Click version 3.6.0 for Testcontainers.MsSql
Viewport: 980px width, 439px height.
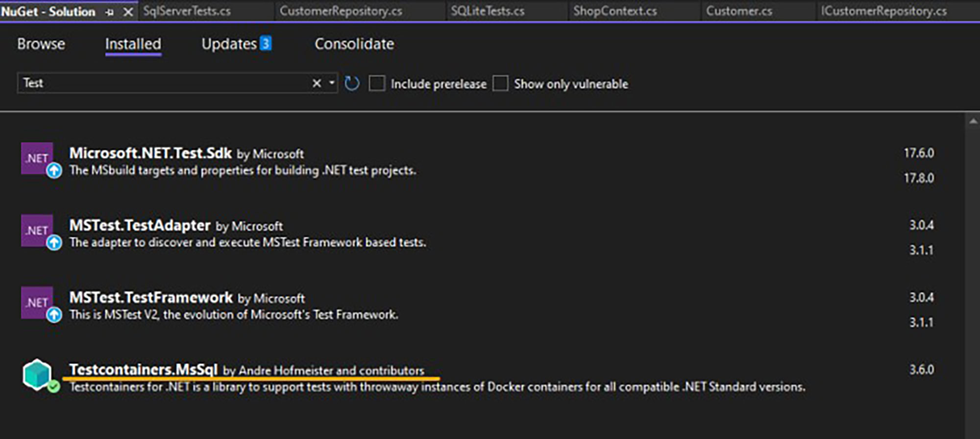[x=922, y=369]
